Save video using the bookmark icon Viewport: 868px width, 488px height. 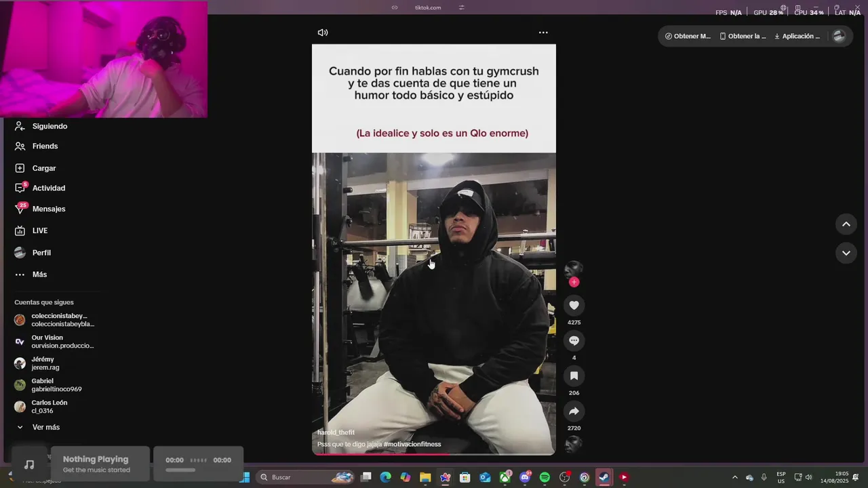click(574, 376)
